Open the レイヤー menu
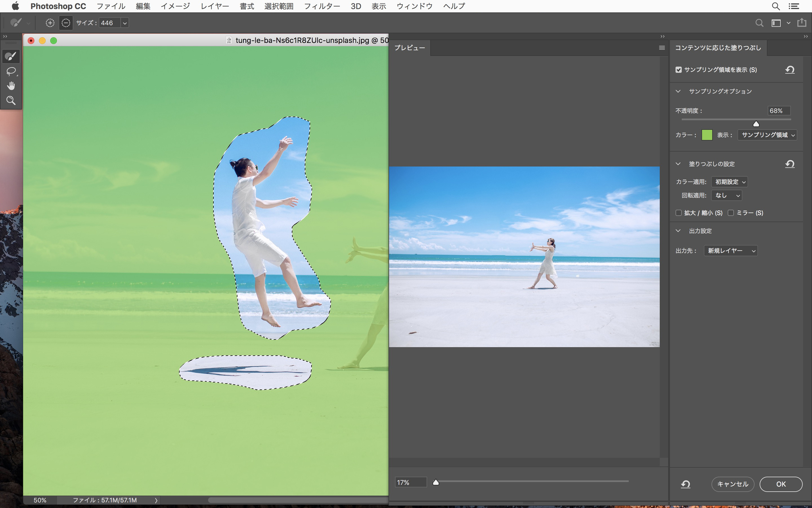The width and height of the screenshot is (812, 508). point(215,6)
